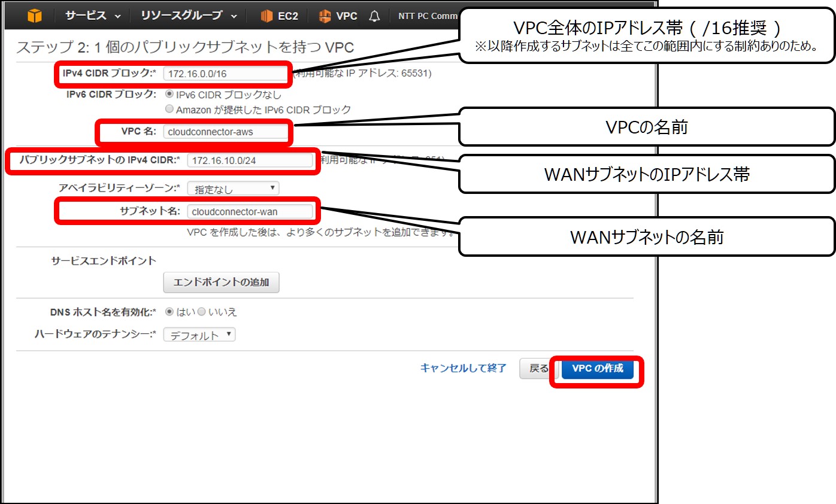836x504 pixels.
Task: Click the IPv4 CIDR ブロック input field
Action: [x=226, y=74]
